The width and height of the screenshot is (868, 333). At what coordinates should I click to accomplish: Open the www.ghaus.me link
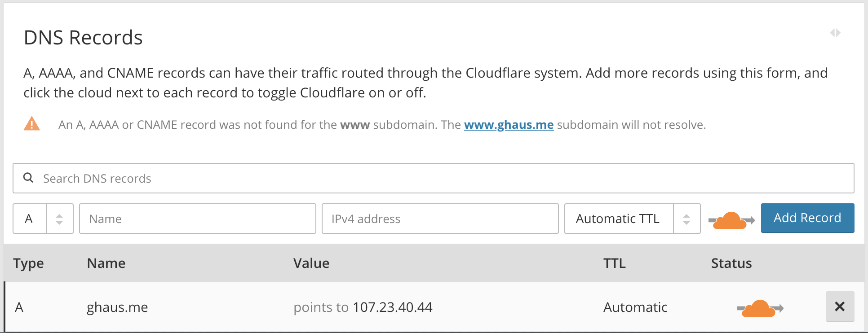[509, 125]
